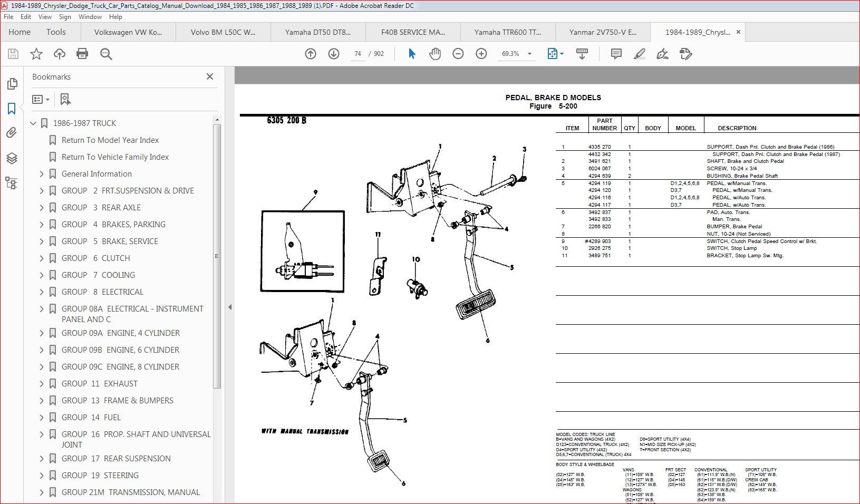Expand GROUP 6 CLUTCH bookmark
The width and height of the screenshot is (860, 504).
[x=42, y=258]
